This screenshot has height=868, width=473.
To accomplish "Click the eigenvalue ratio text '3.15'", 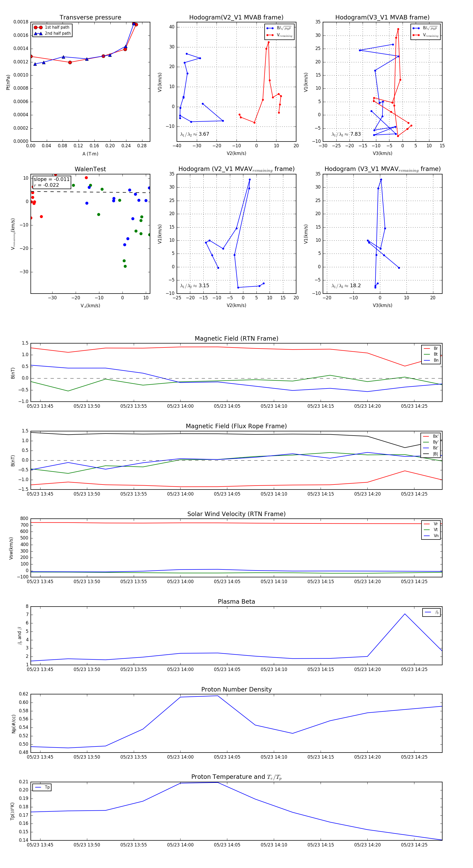I will (204, 286).
